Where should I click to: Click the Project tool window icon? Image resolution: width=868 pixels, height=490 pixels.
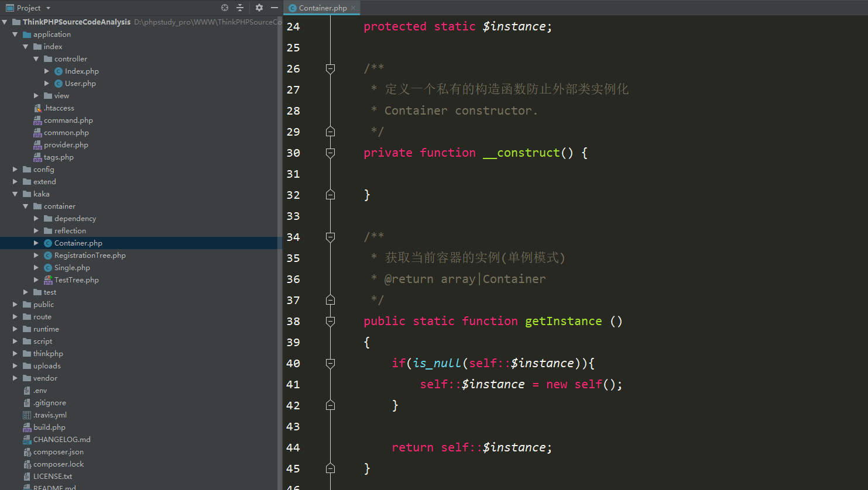point(9,8)
